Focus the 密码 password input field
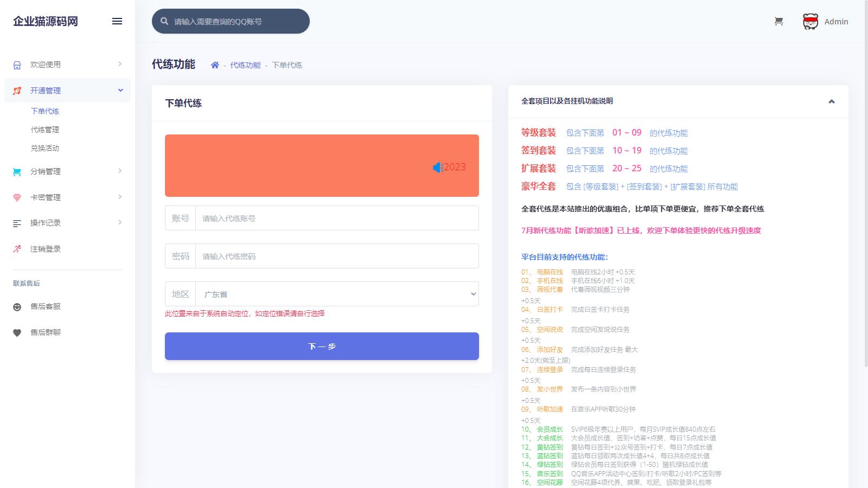868x488 pixels. pos(336,256)
